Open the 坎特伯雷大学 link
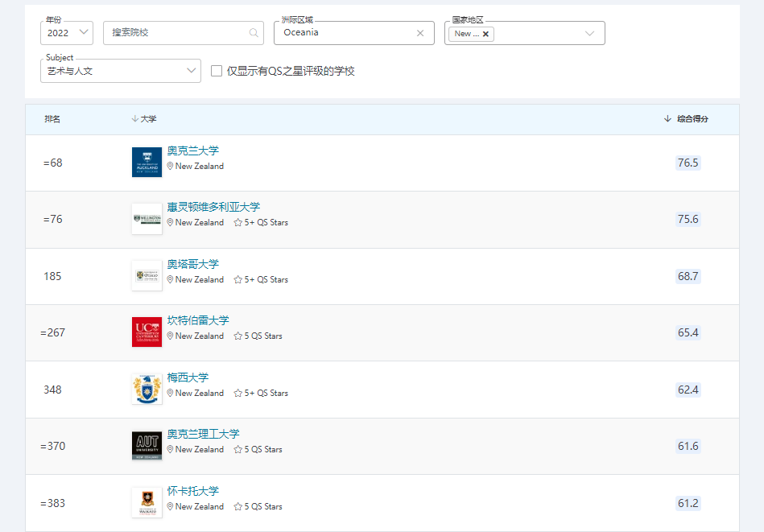Image resolution: width=764 pixels, height=532 pixels. click(x=198, y=320)
